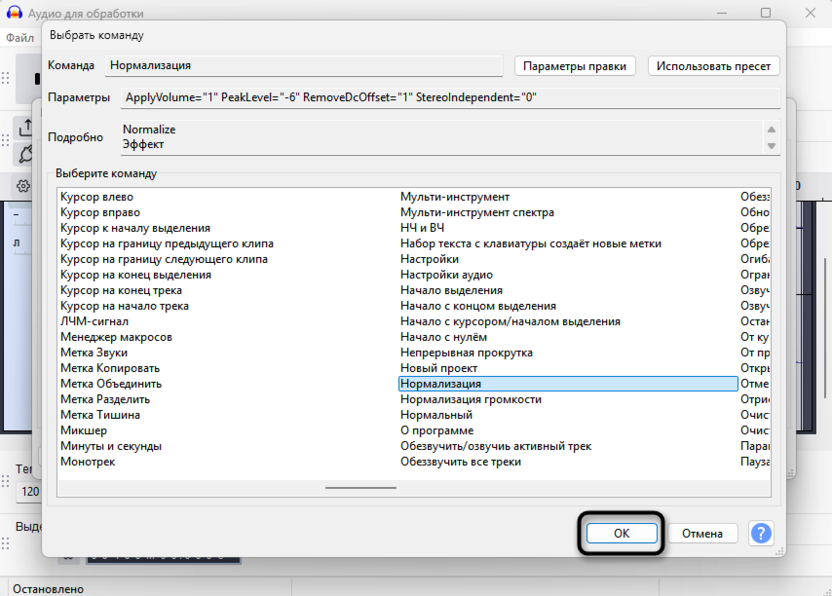Select Нормализация громкости
The height and width of the screenshot is (596, 832).
(471, 399)
